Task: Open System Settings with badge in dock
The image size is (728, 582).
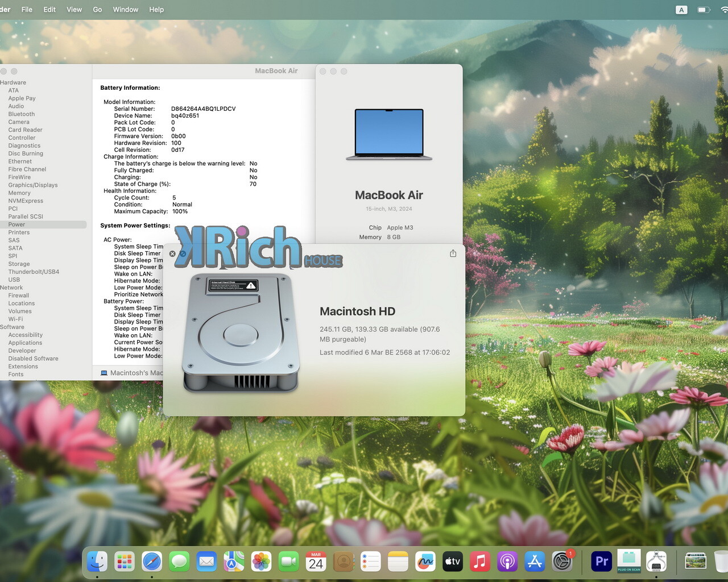Action: (x=562, y=562)
